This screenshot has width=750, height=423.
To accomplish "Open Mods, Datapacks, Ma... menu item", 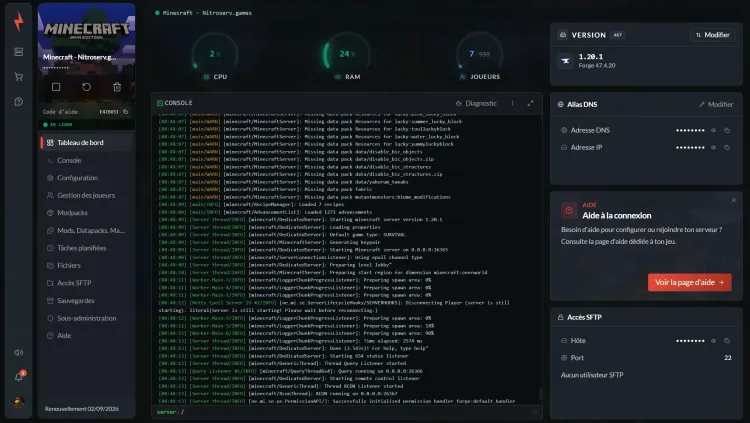I will coord(86,231).
